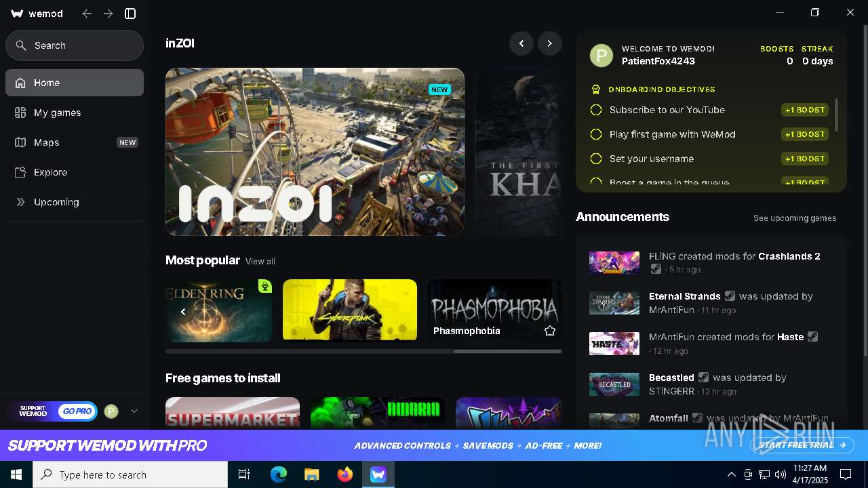Click the search magnifier icon
868x488 pixels.
(21, 45)
